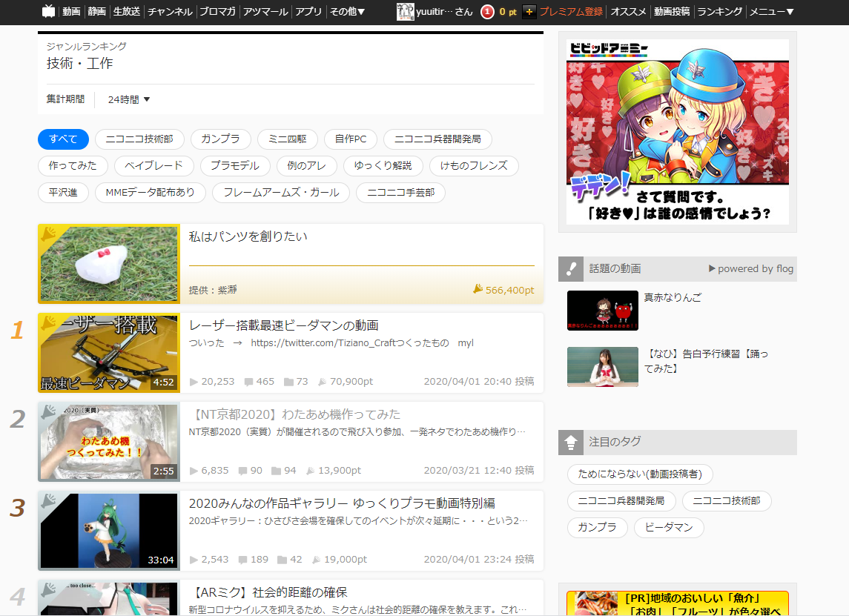The height and width of the screenshot is (616, 849).
Task: Click play count icon for レーザー搭載最速ビーダマン
Action: (x=194, y=382)
